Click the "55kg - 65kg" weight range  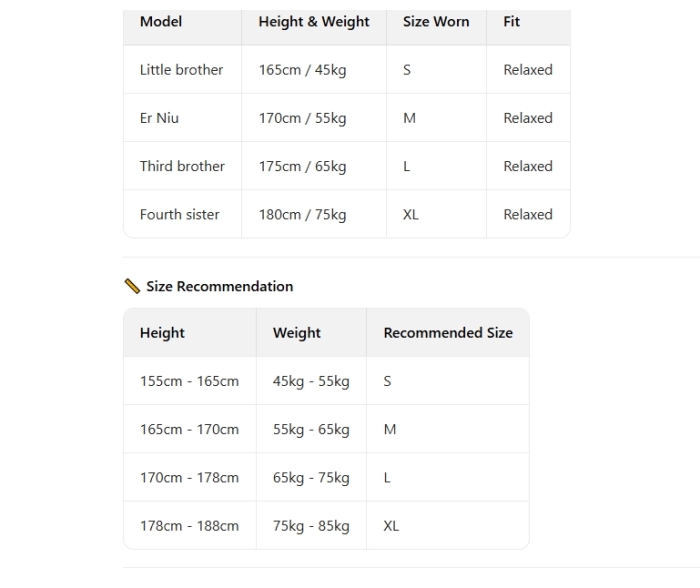[x=311, y=430]
